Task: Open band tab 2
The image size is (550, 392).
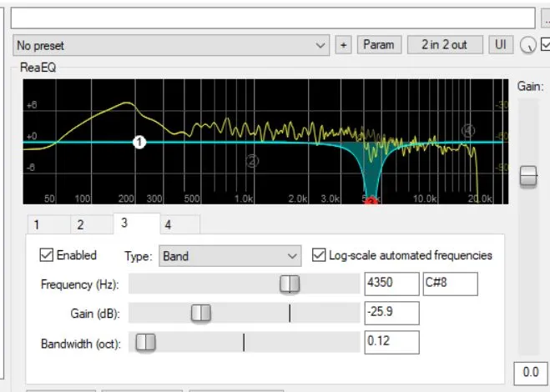Action: [80, 224]
